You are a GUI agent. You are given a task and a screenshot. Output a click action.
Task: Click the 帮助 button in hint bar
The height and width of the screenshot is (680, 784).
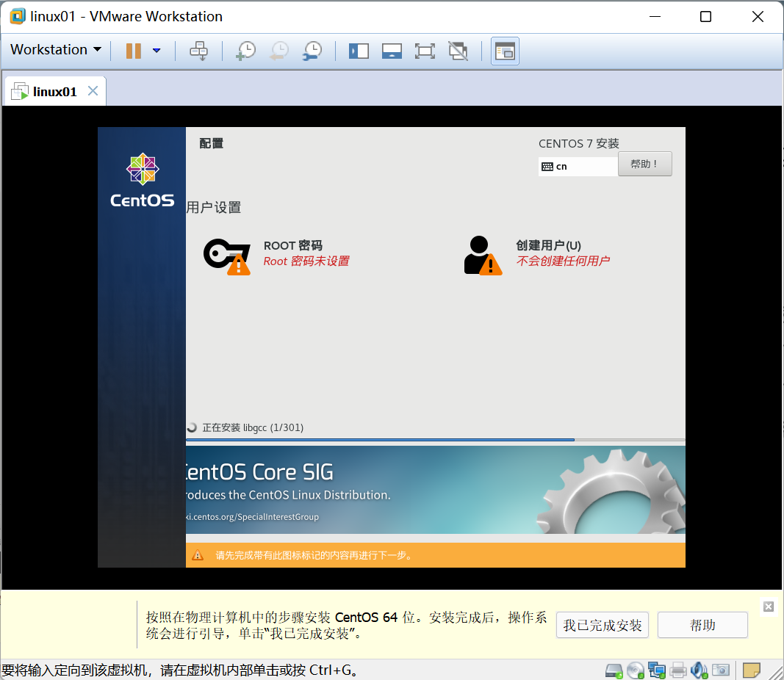702,625
